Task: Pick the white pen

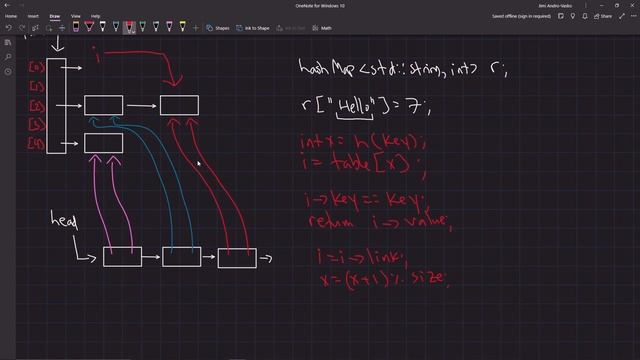Action: tap(103, 27)
